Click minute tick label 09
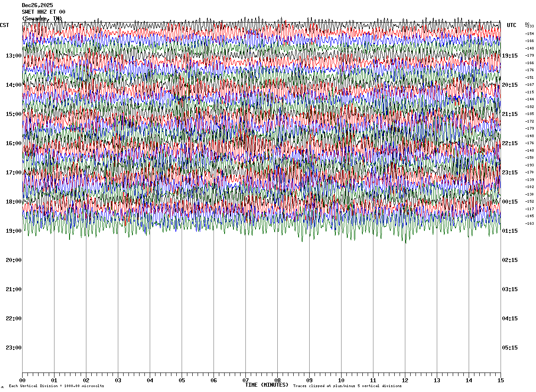 pos(309,380)
